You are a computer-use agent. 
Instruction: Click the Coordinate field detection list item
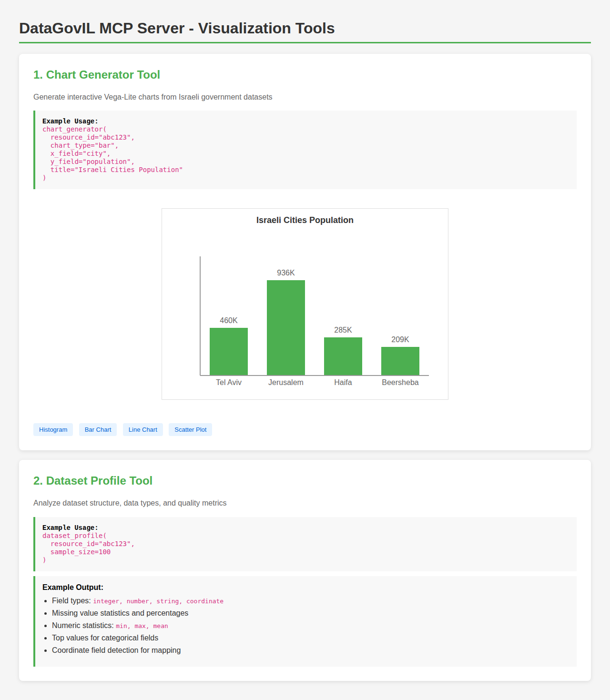pos(116,650)
